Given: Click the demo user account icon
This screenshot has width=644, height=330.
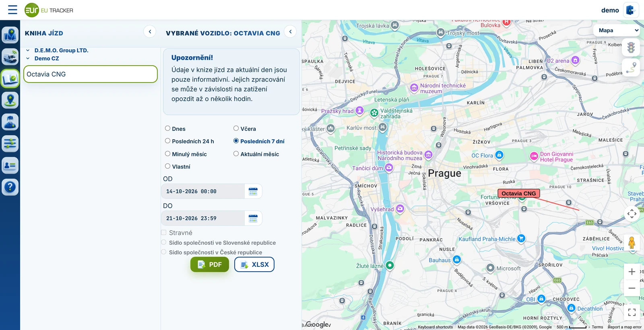Looking at the screenshot, I should click(630, 10).
